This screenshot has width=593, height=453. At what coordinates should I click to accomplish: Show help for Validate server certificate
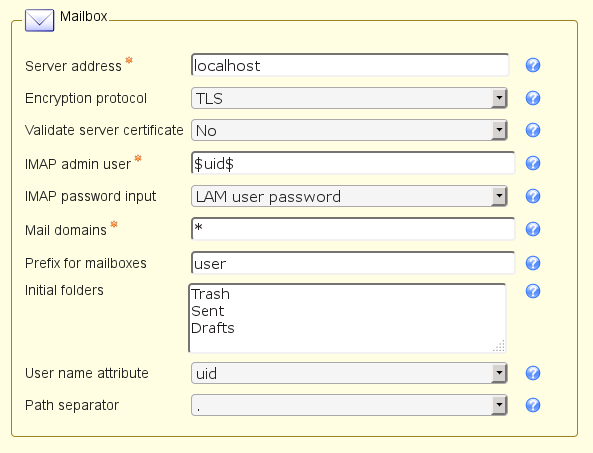pos(533,130)
